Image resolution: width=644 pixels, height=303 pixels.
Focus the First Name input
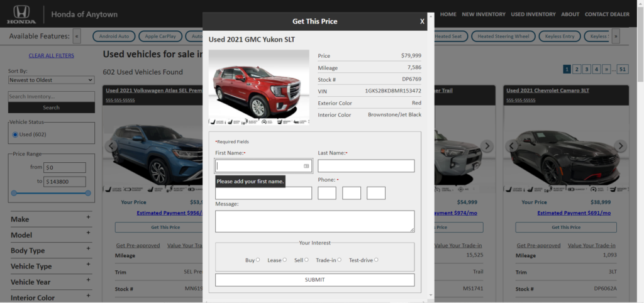[264, 166]
